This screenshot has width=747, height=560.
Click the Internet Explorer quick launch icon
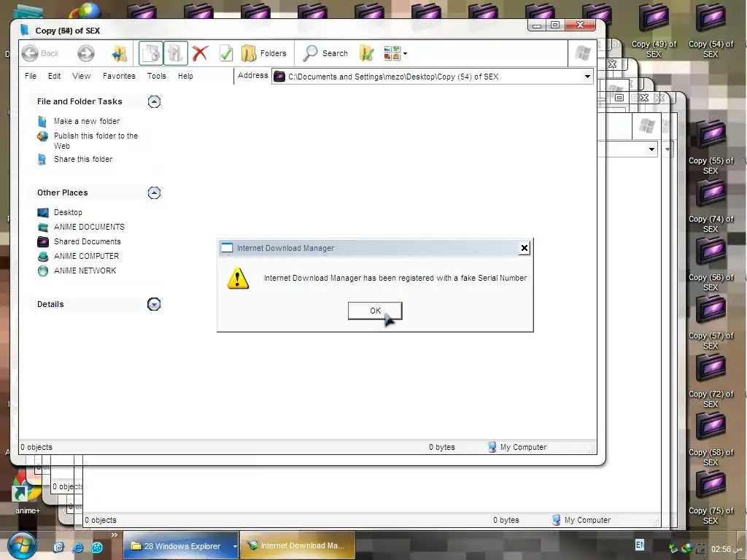77,547
